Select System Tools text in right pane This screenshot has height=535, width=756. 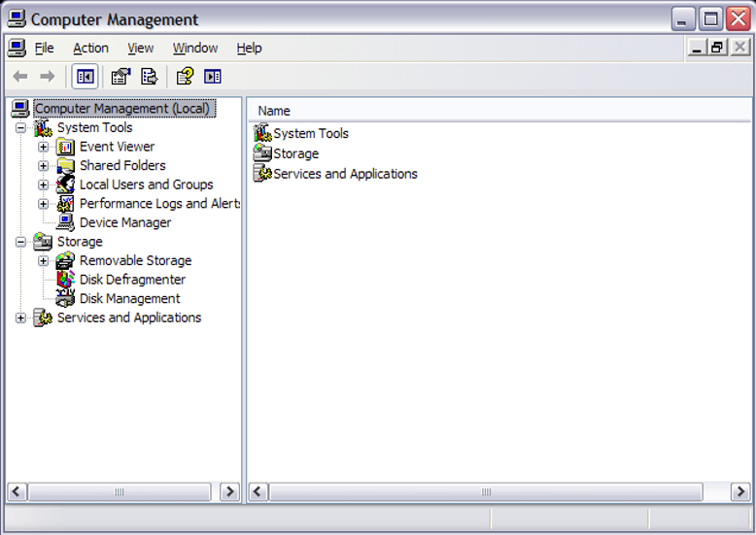tap(311, 134)
